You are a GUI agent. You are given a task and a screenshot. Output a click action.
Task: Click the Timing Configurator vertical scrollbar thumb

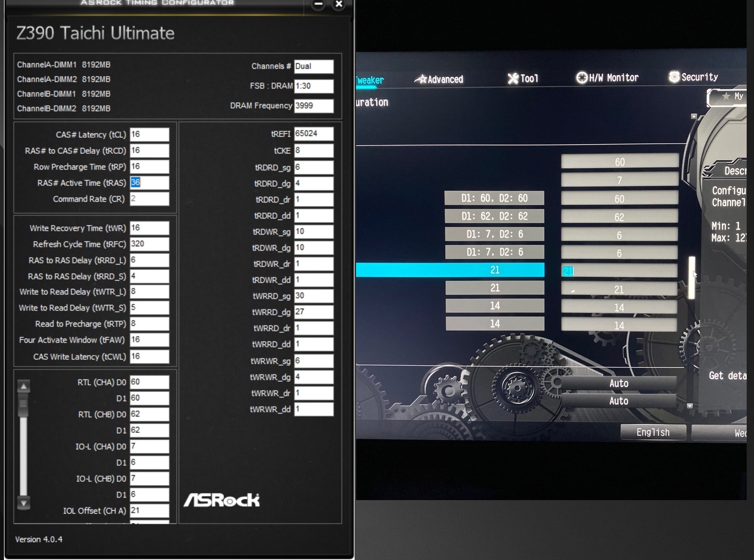pyautogui.click(x=23, y=405)
